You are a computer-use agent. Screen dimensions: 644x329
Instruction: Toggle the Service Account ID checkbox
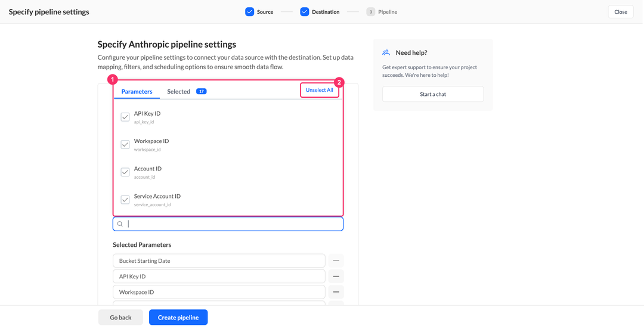point(125,200)
